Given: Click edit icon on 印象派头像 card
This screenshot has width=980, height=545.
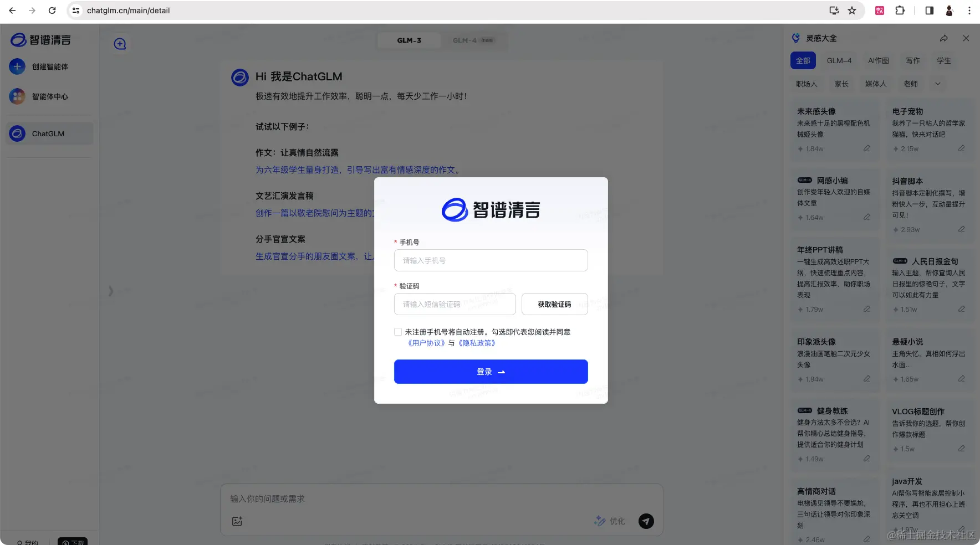Looking at the screenshot, I should pyautogui.click(x=867, y=379).
